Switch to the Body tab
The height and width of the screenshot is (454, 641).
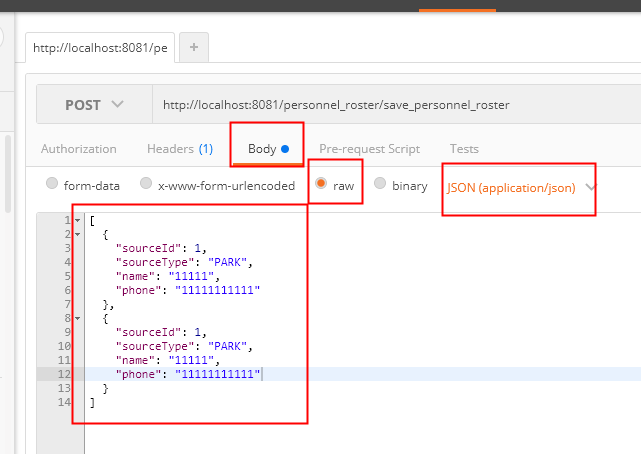pos(268,149)
